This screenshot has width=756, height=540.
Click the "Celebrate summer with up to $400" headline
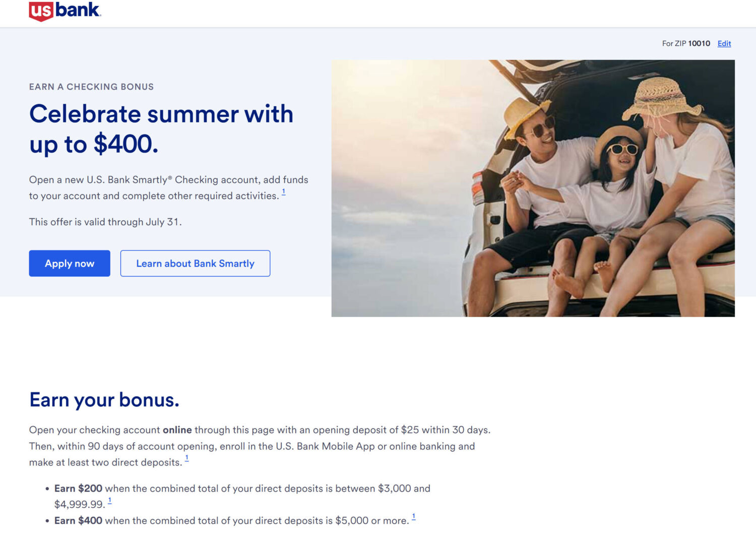point(161,128)
